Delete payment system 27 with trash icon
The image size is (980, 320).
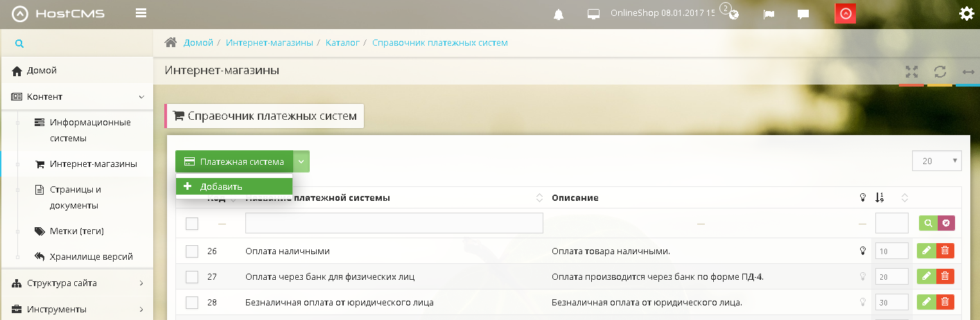945,276
